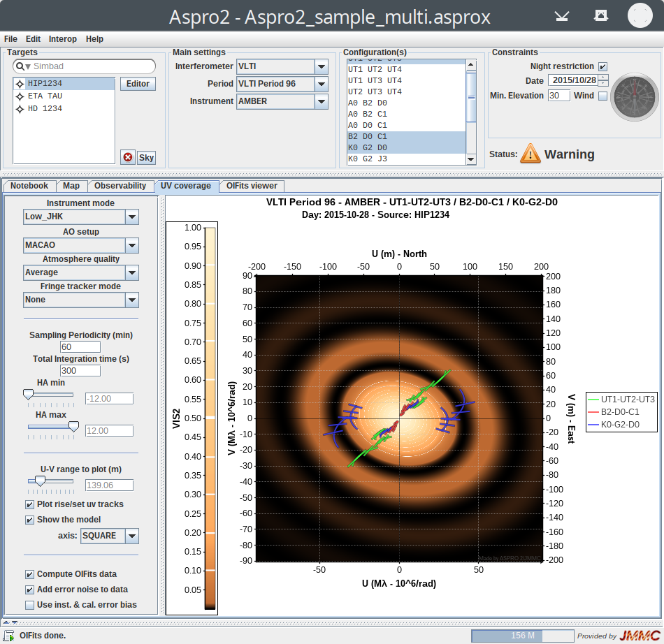Screen dimensions: 664x644
Task: Click the log notes icon in status bar
Action: click(x=8, y=636)
